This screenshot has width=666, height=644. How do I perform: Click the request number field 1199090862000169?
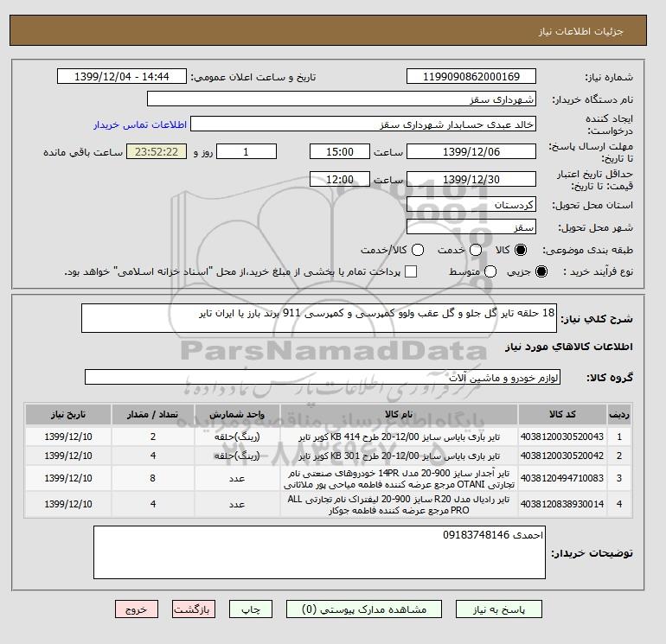coord(471,76)
